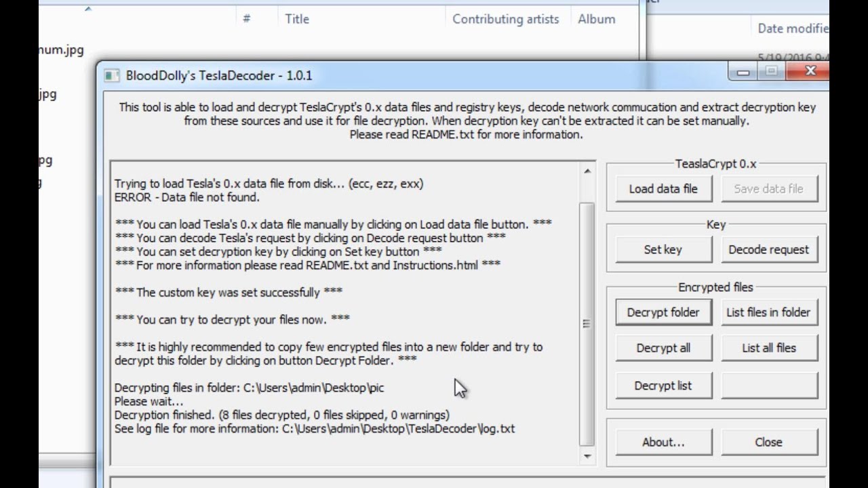Click the Close button beside About
868x488 pixels.
[768, 442]
